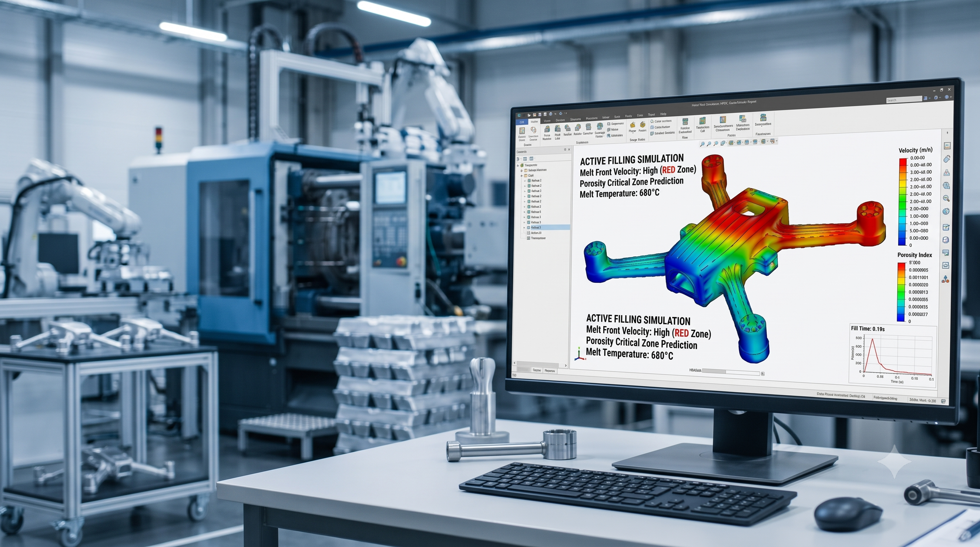Click the red swatch on the Velocity legend
This screenshot has height=547, width=980.
pos(903,162)
